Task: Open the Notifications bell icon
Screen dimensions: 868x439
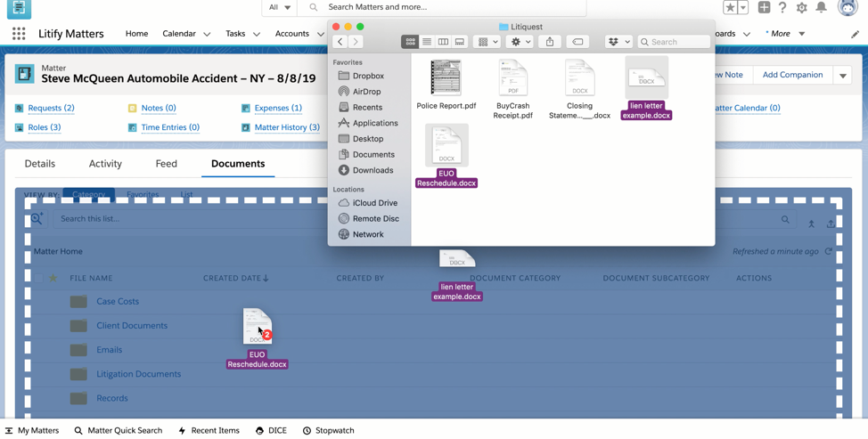Action: (822, 7)
